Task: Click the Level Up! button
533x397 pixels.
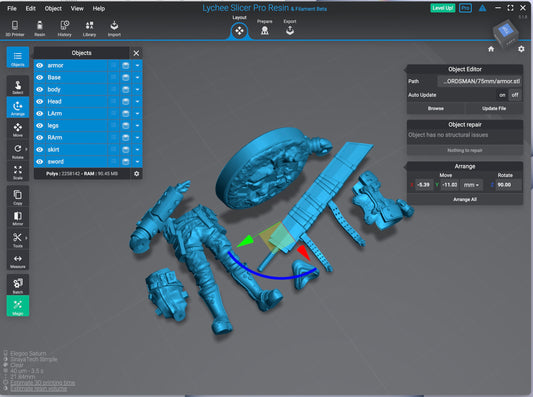Action: [x=443, y=8]
